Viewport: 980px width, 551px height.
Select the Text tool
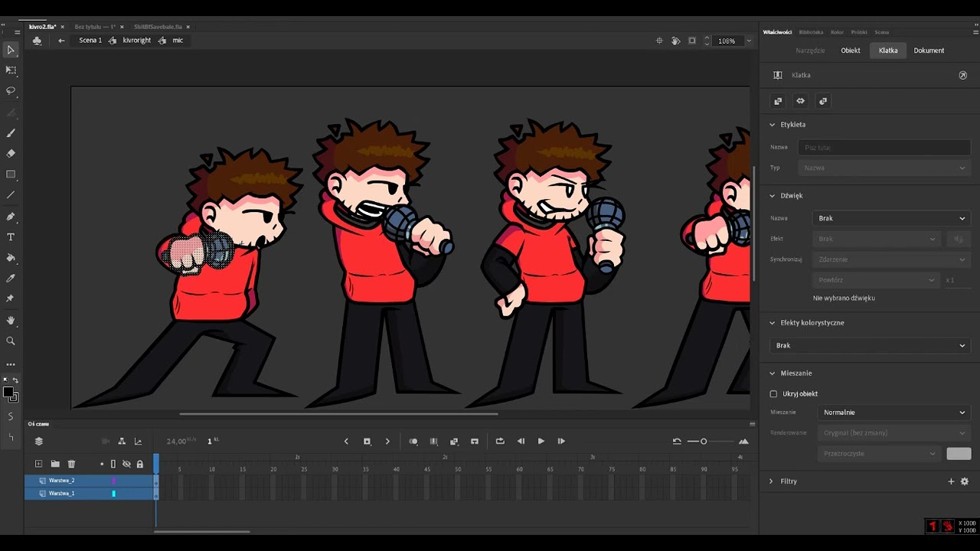[x=11, y=237]
